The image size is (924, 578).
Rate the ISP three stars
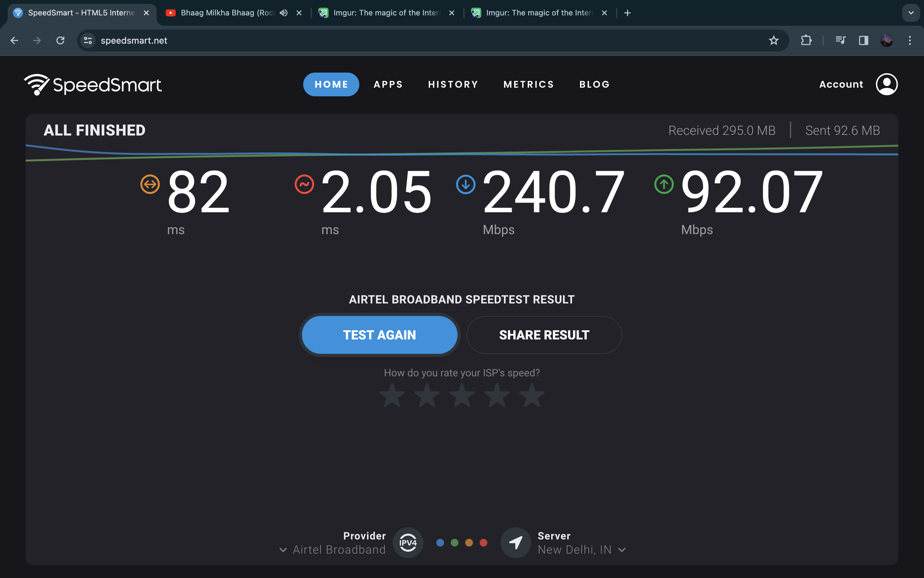(x=462, y=395)
